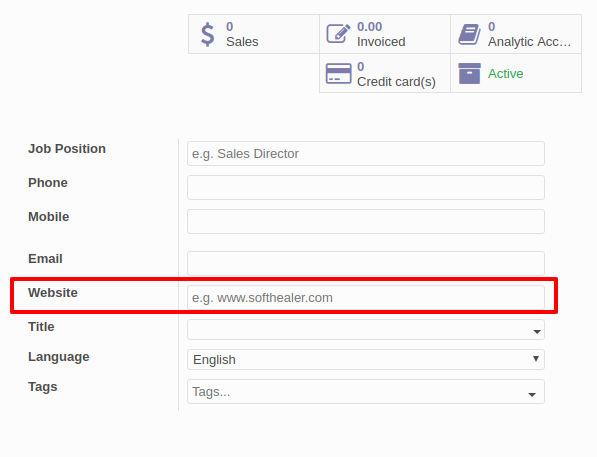This screenshot has width=597, height=457.
Task: Click the Invoiced pencil-edit icon
Action: (338, 34)
